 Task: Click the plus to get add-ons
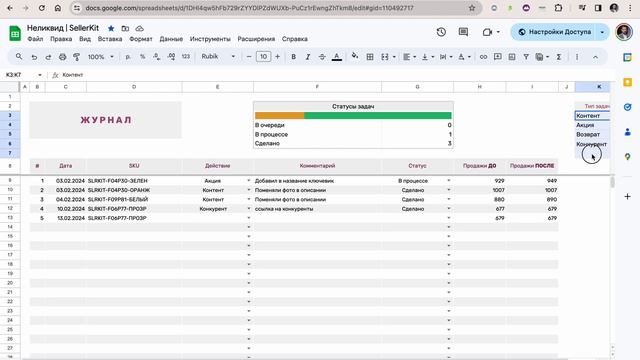[x=628, y=196]
